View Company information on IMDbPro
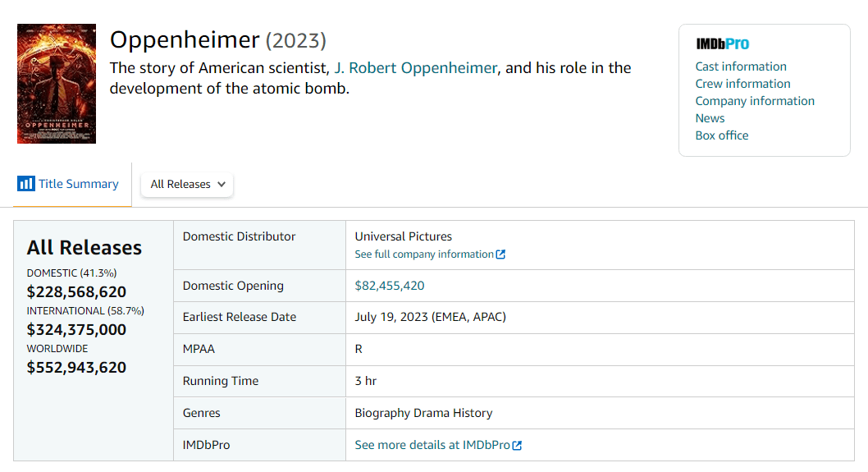 [755, 101]
